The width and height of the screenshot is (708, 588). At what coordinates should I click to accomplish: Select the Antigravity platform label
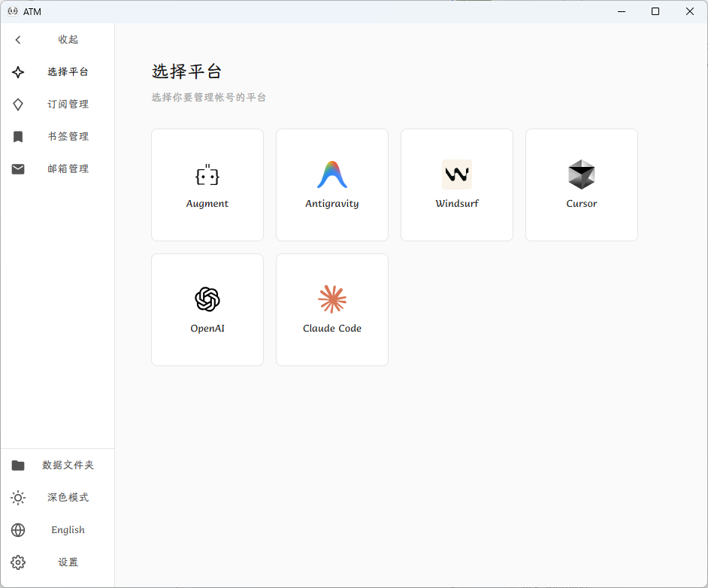(332, 204)
